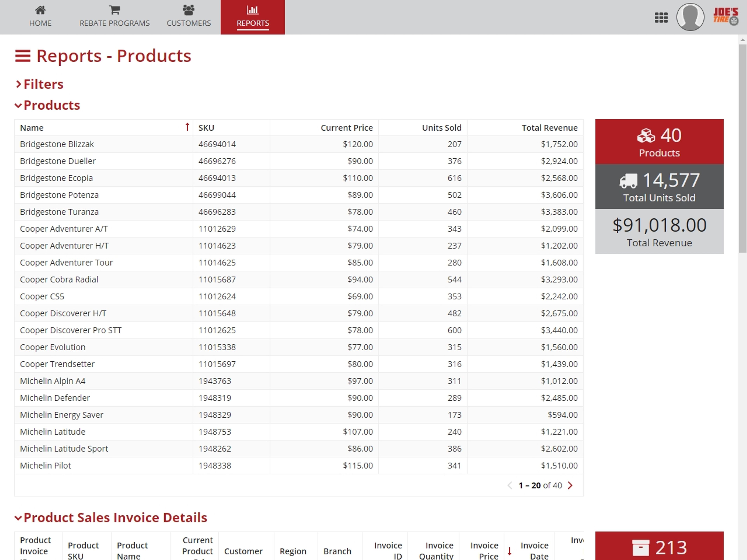Select the Michelin Latitude Sport row
The height and width of the screenshot is (560, 747).
pyautogui.click(x=299, y=449)
